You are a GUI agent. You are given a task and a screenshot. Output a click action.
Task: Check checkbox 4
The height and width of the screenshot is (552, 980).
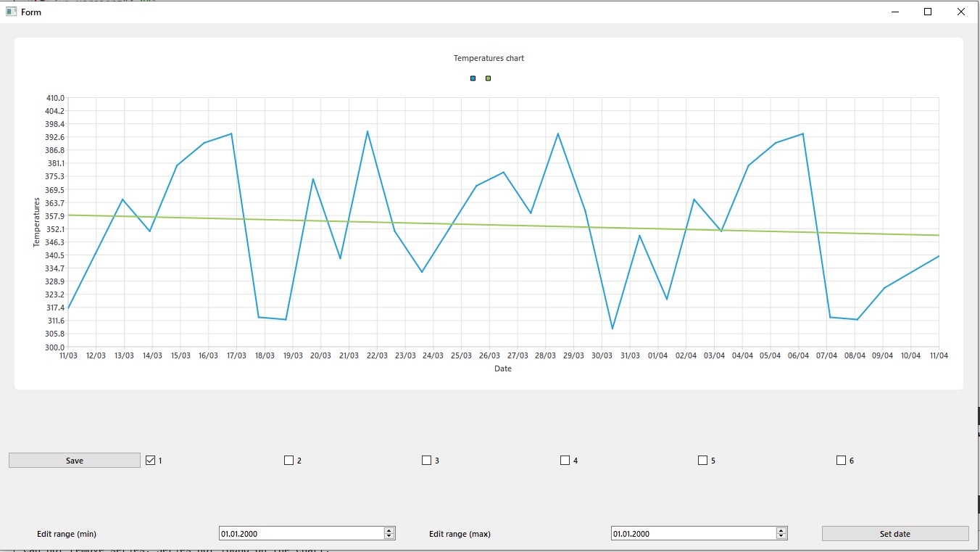565,459
